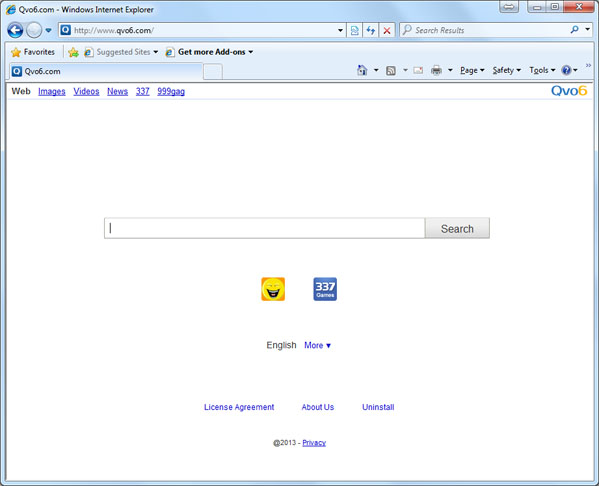The width and height of the screenshot is (599, 486).
Task: Click the Add to Favorites Bar icon
Action: coord(73,52)
